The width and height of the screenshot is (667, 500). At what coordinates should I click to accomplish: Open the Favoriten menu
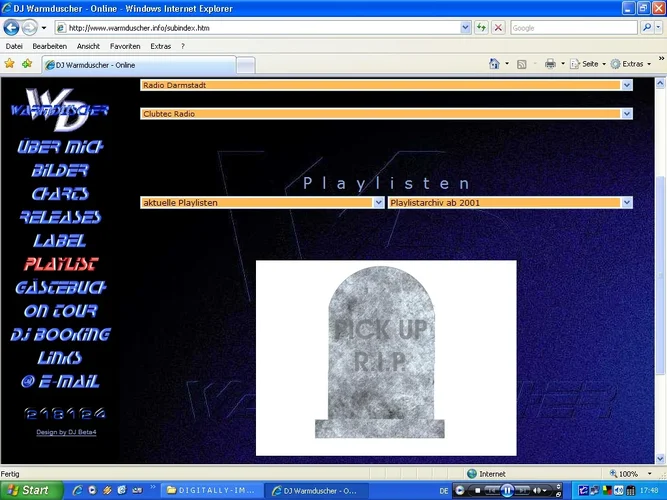click(125, 46)
